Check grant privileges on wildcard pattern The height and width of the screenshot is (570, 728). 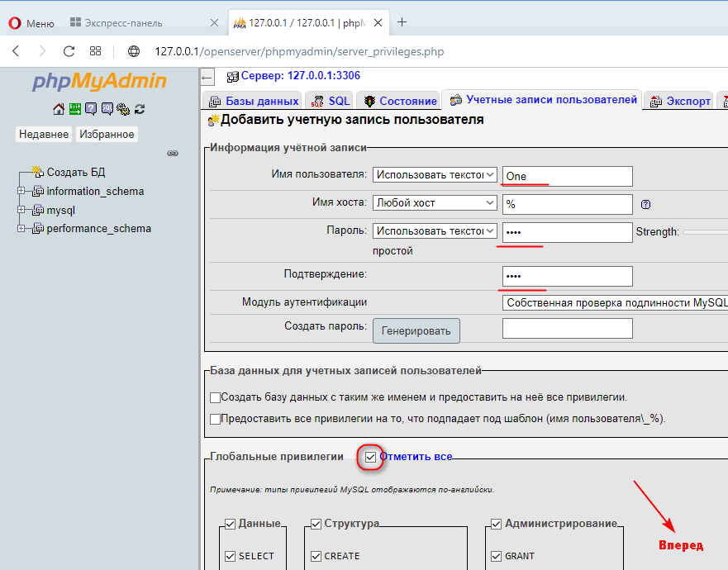point(215,419)
